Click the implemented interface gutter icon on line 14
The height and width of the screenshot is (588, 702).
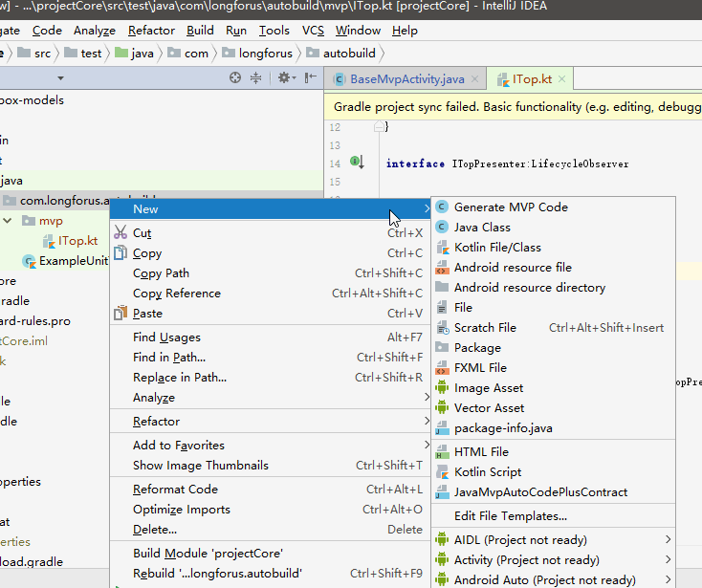tap(357, 161)
